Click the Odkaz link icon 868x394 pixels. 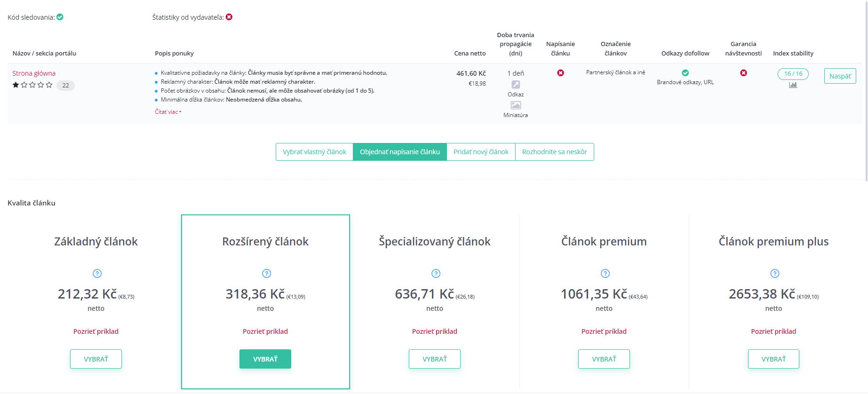coord(516,85)
